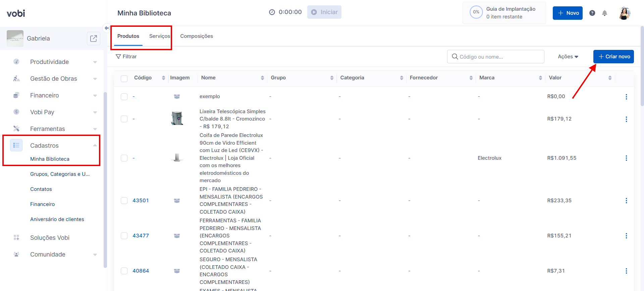Sort table by Código column
644x291 pixels.
pyautogui.click(x=163, y=78)
